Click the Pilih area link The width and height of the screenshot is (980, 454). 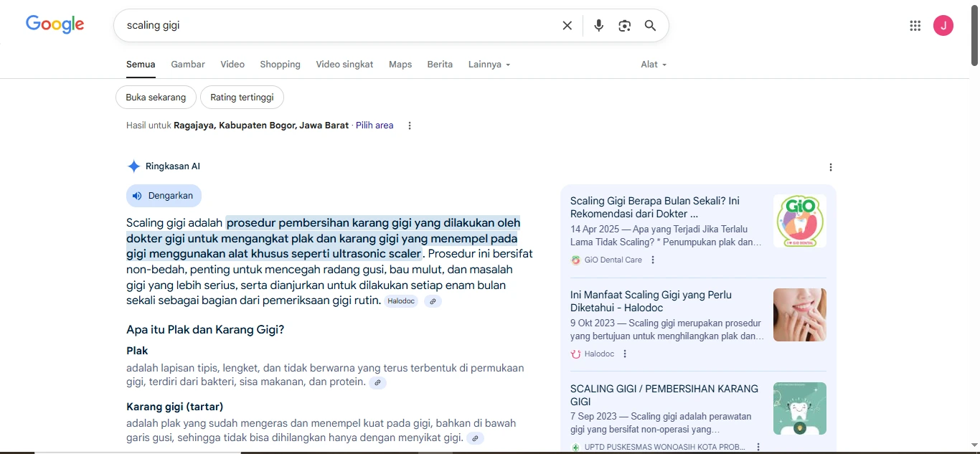tap(374, 126)
